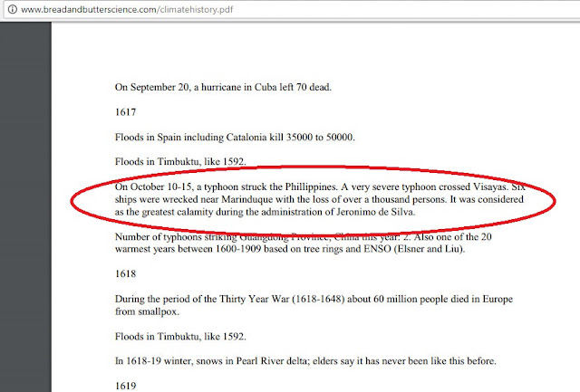Click the site info icon in address bar
Screen dimensions: 580x392
[x=13, y=9]
